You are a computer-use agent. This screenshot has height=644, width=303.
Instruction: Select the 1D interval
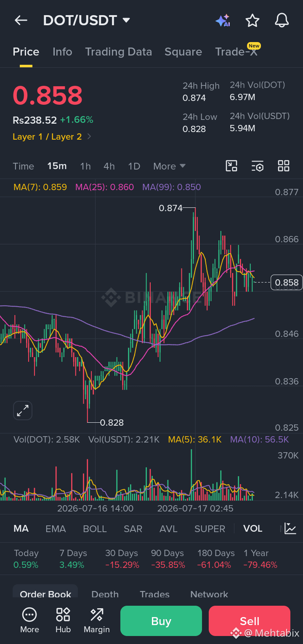134,166
